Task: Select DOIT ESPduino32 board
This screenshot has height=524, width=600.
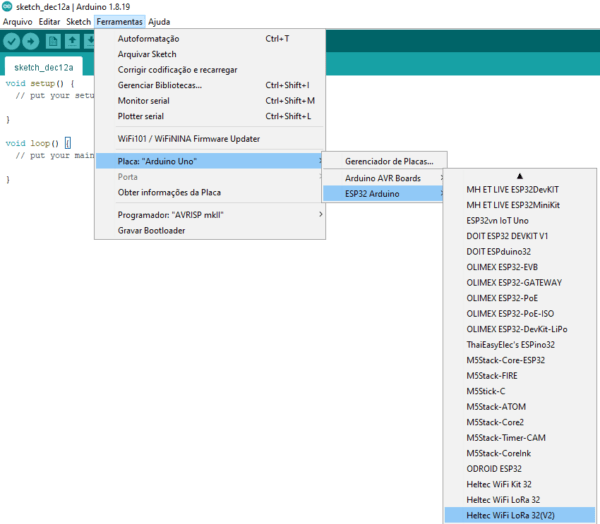Action: (520, 251)
